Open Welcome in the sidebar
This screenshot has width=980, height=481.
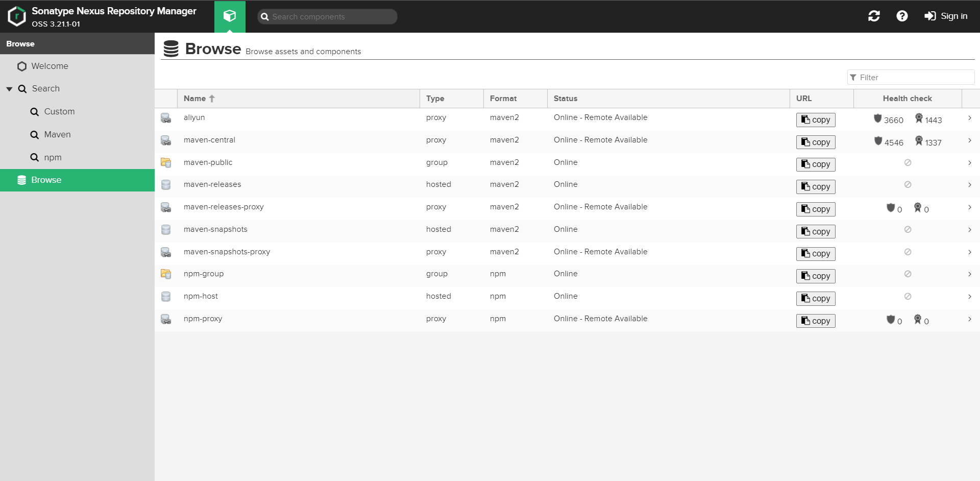point(77,66)
